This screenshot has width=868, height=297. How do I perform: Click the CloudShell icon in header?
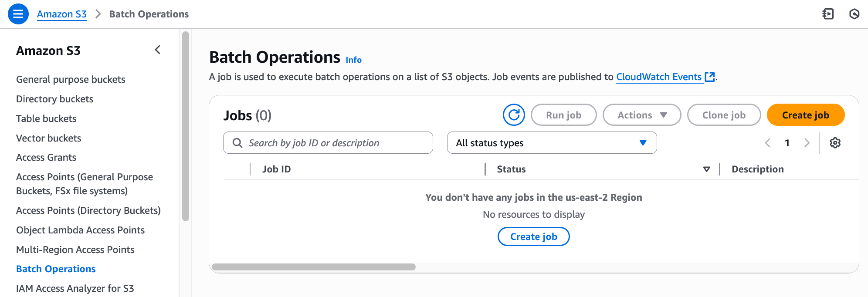point(828,14)
